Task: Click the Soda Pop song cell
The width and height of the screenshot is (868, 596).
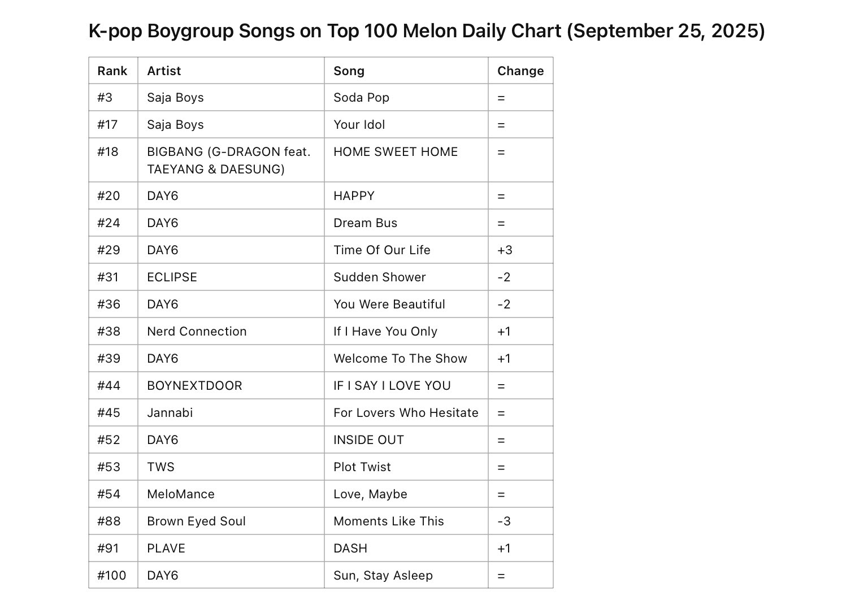Action: point(406,98)
